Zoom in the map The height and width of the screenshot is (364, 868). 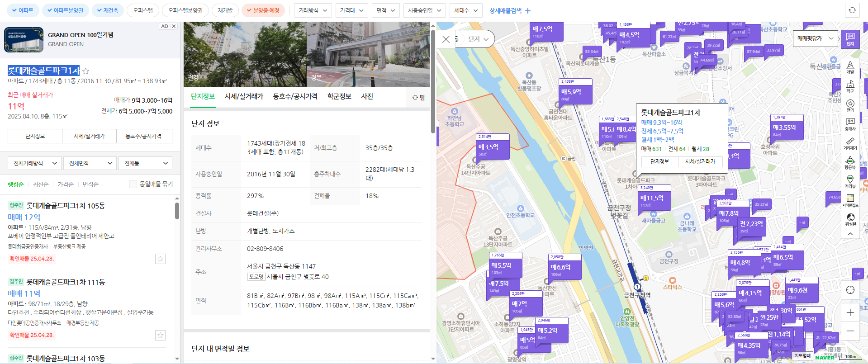[850, 312]
